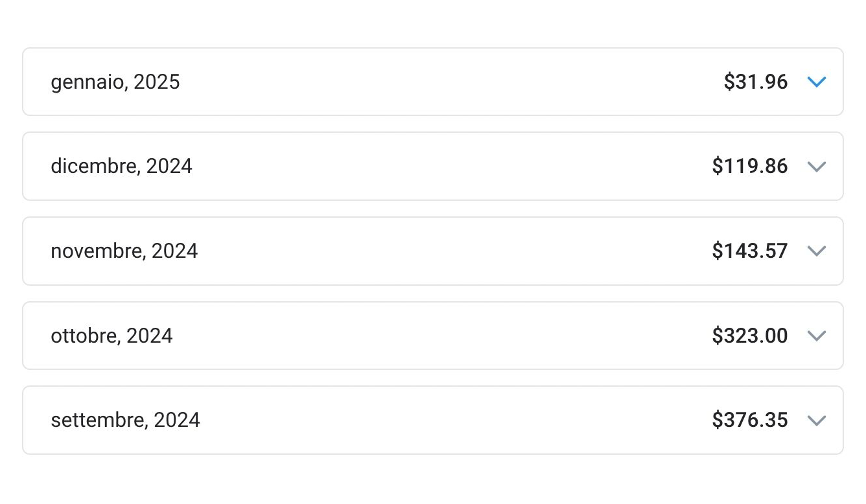This screenshot has width=866, height=504.
Task: Expand the novembre 2024 row card
Action: tap(433, 251)
